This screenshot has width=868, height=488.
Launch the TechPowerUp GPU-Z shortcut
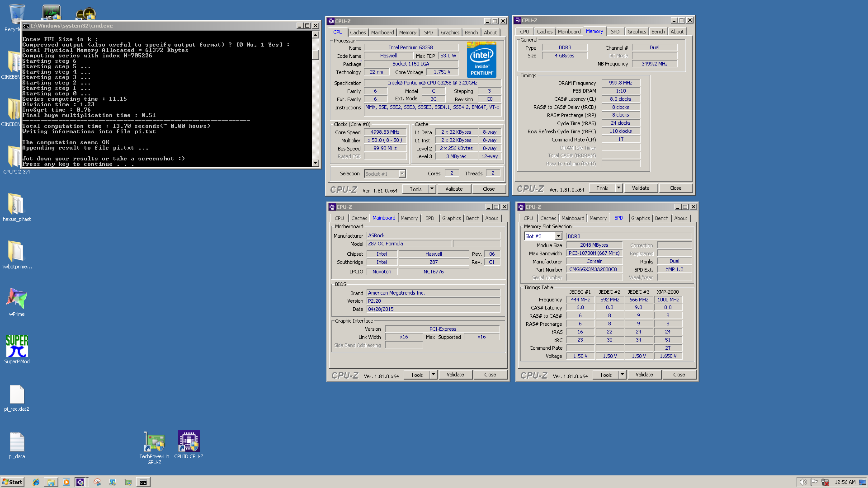click(x=154, y=447)
